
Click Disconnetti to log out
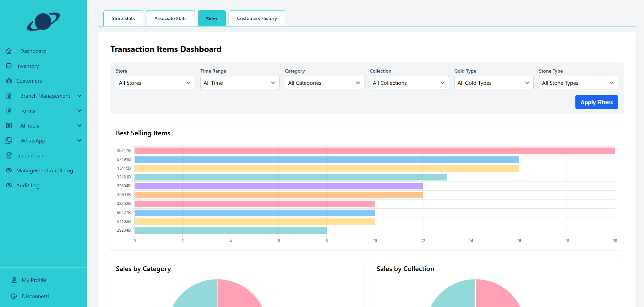pyautogui.click(x=35, y=296)
